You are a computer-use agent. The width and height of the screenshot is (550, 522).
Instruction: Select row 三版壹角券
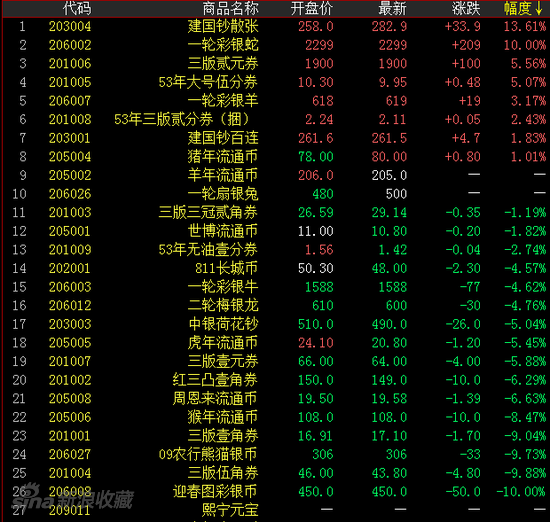point(276,436)
